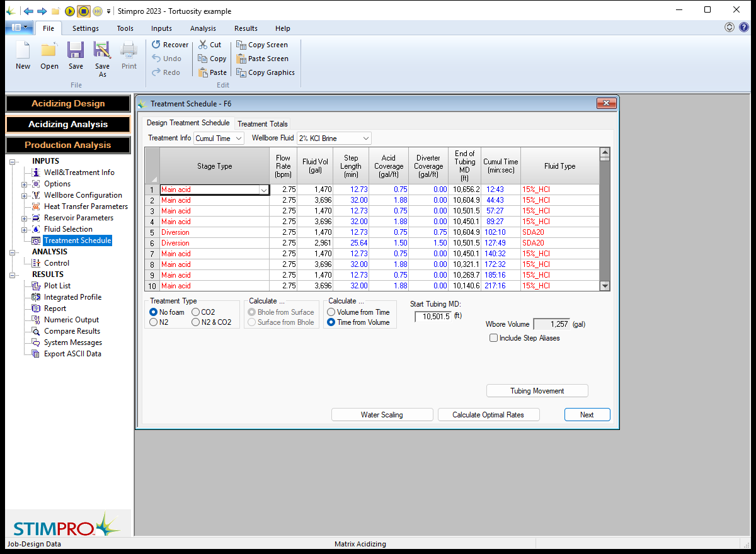Open the Treatment Info Cumul Time dropdown

tap(219, 138)
